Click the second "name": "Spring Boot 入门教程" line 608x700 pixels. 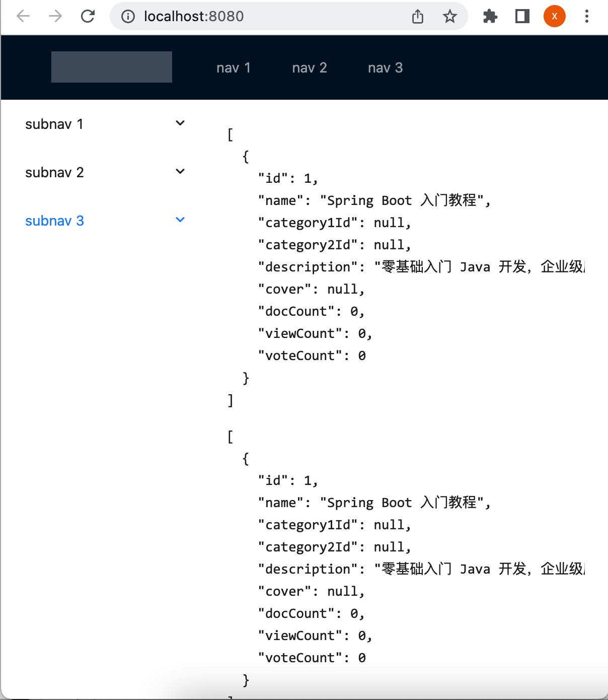[x=374, y=503]
